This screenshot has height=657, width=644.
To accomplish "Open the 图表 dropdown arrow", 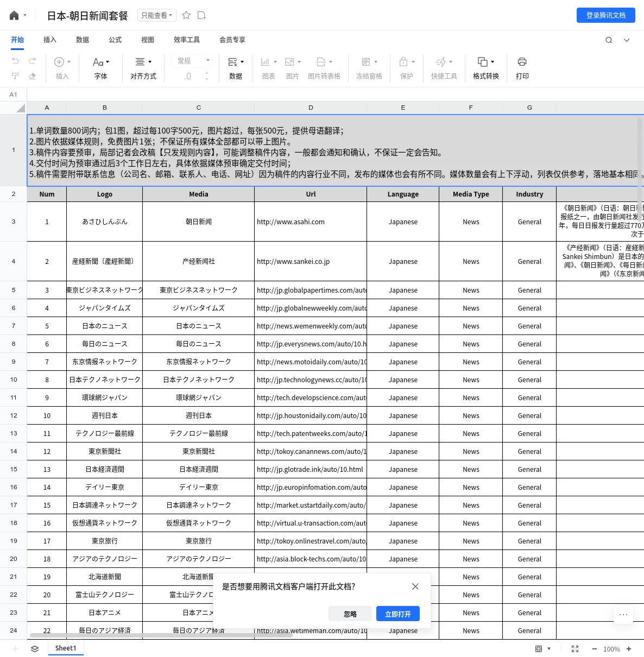I will point(275,62).
